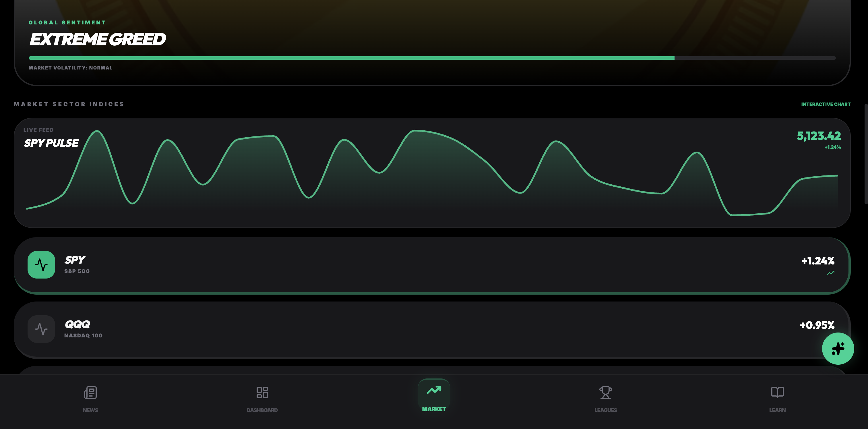
Task: Click the gray QQQ pulse icon
Action: tap(41, 329)
